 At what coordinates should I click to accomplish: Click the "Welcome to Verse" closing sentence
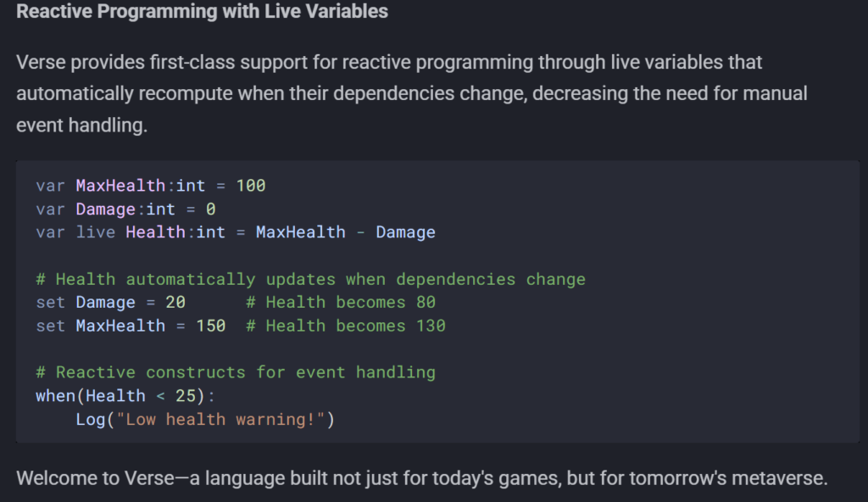point(421,477)
